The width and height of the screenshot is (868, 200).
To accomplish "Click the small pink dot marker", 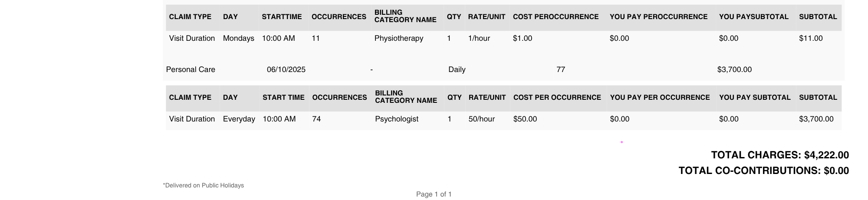I will click(x=621, y=142).
